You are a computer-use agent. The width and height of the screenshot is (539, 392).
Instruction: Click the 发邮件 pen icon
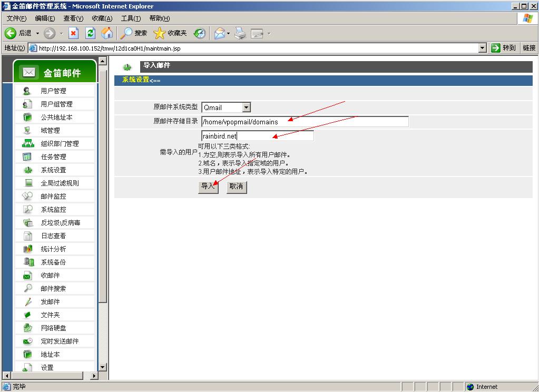(x=28, y=301)
